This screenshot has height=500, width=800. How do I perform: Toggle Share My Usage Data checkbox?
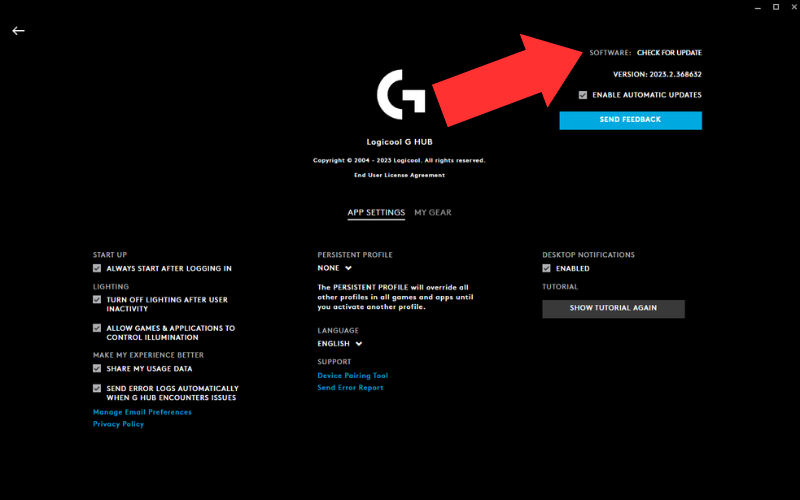[97, 368]
